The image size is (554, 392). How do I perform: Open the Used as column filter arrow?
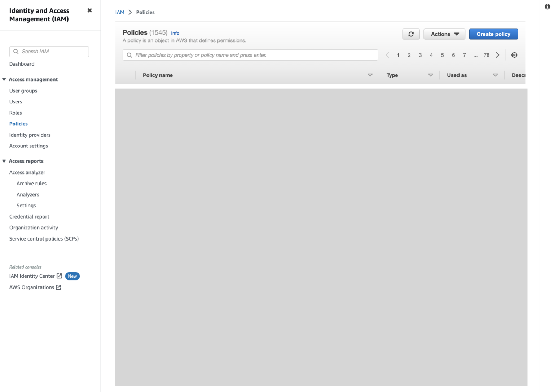(x=496, y=75)
